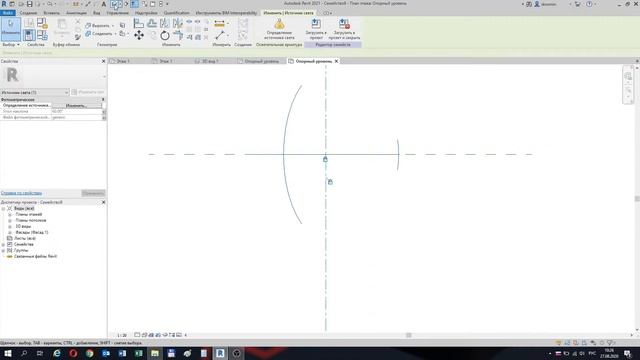Select Mirror - Pick Axis tool
Viewport: 640px width, 360px height.
[x=165, y=24]
